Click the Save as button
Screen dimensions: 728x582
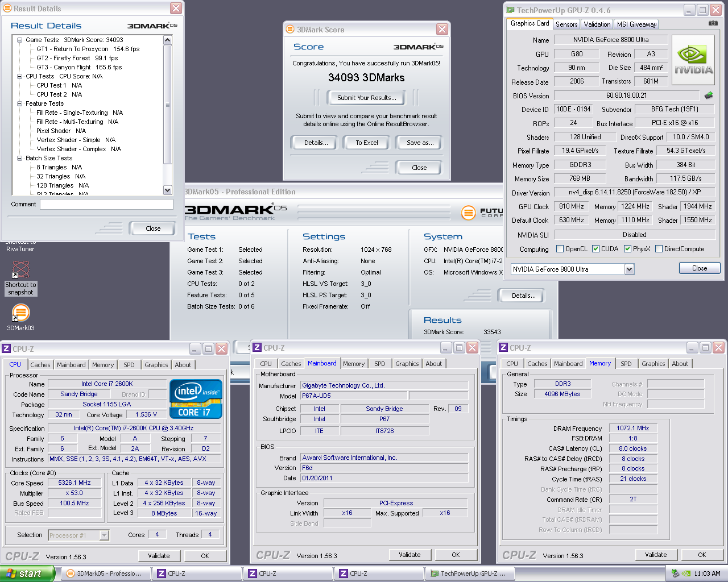coord(420,143)
